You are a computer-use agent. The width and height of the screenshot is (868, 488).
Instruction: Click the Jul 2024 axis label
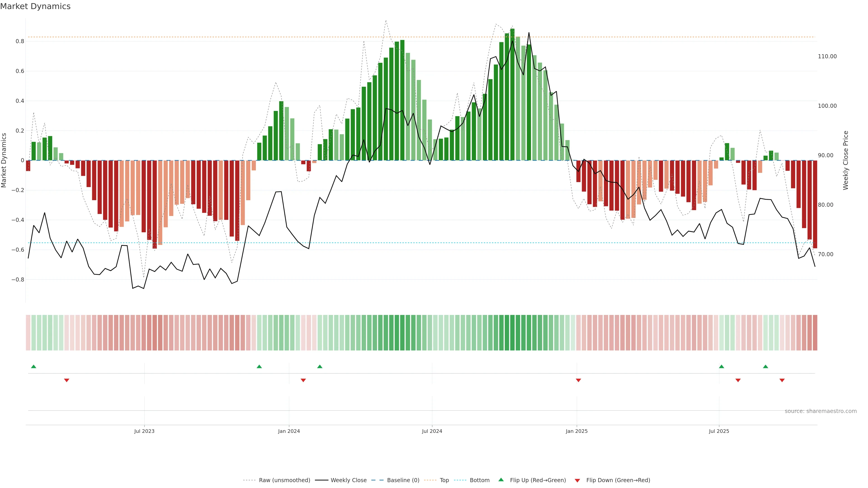pyautogui.click(x=432, y=431)
